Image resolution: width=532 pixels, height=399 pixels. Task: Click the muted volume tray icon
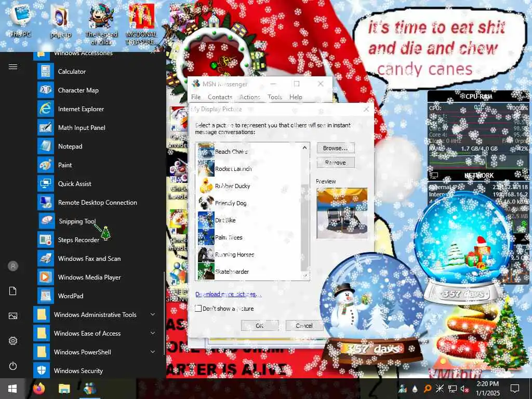(x=464, y=389)
